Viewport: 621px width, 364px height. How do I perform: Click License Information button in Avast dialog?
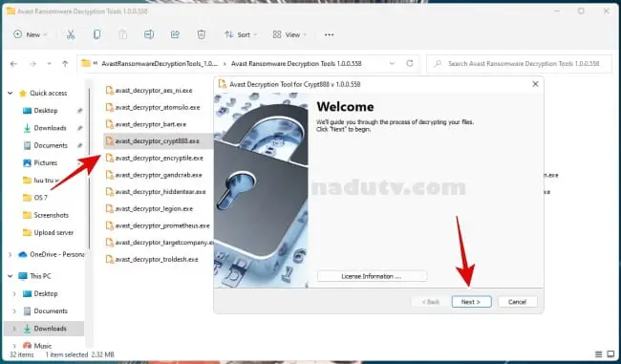pos(372,276)
